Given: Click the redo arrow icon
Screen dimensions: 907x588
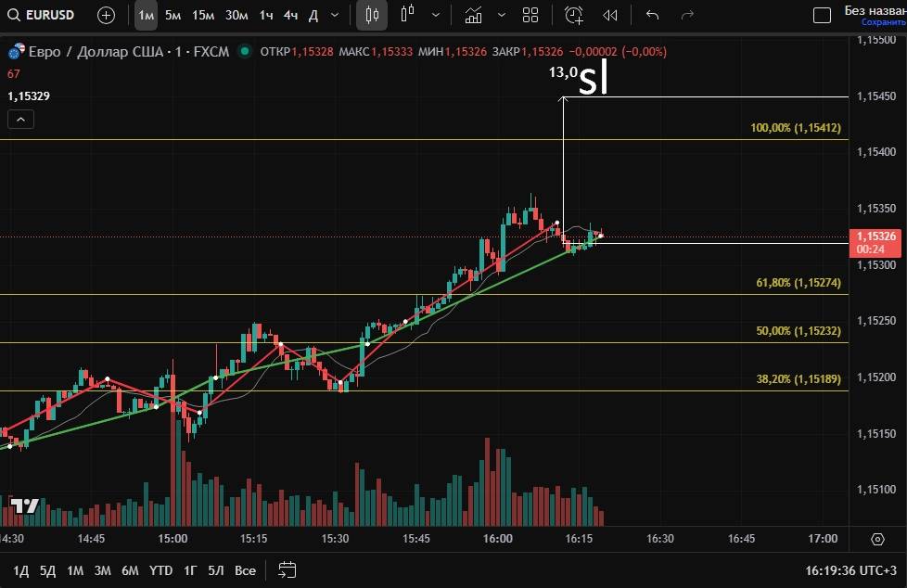Looking at the screenshot, I should (687, 15).
